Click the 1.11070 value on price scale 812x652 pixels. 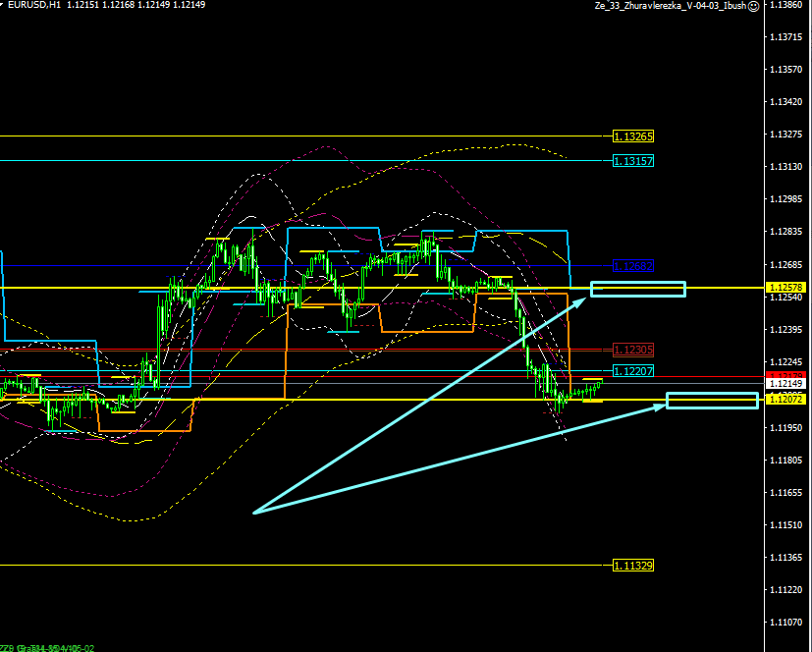[786, 622]
